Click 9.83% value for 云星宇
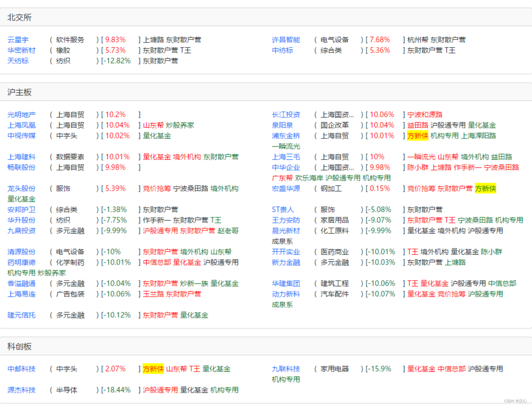The width and height of the screenshot is (532, 406). 115,40
